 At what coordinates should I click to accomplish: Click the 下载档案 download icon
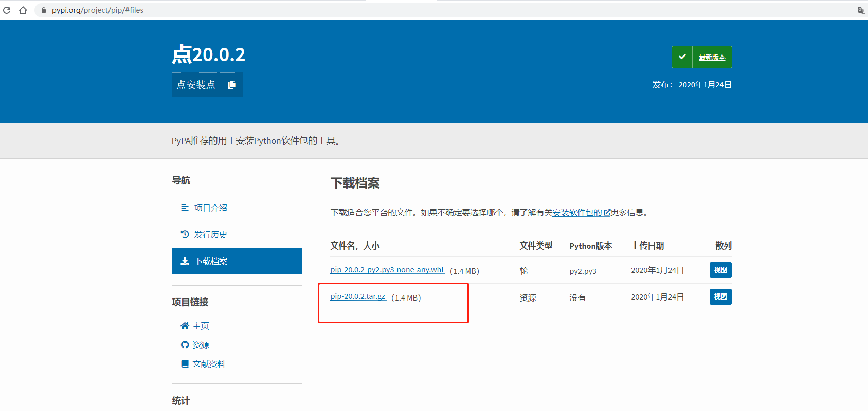[x=185, y=261]
